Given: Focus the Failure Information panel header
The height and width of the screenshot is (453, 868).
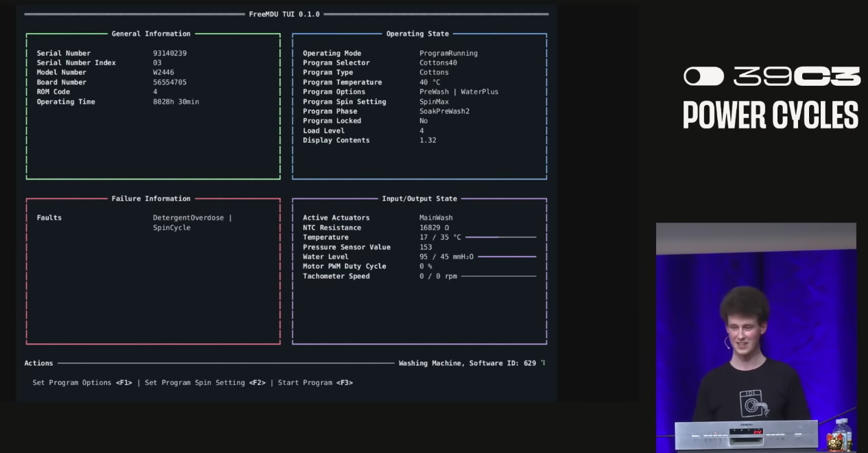Looking at the screenshot, I should [x=151, y=198].
